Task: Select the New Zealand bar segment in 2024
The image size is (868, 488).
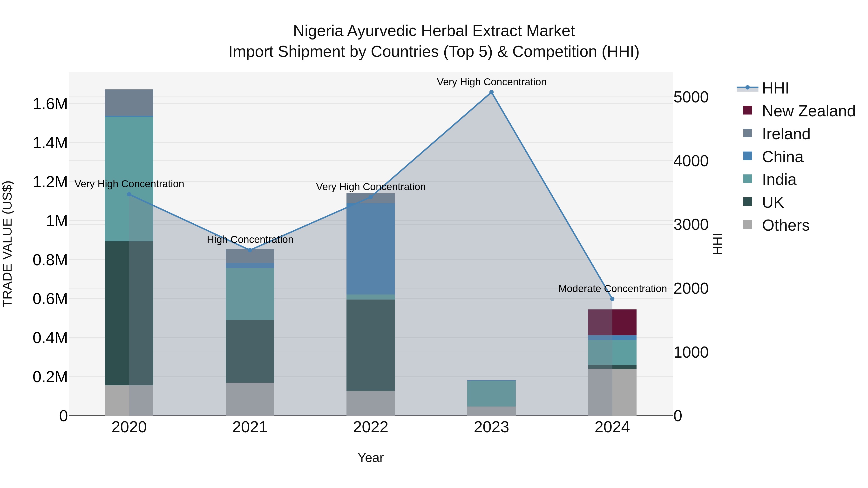Action: coord(612,322)
